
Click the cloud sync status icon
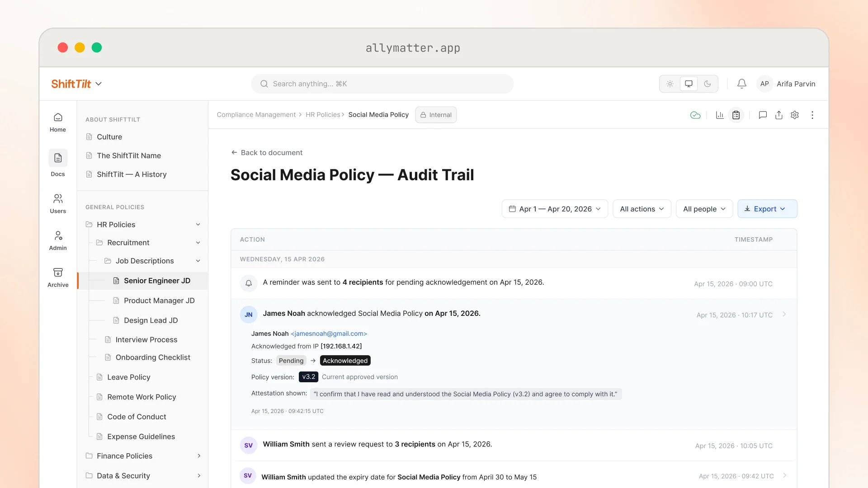tap(695, 115)
